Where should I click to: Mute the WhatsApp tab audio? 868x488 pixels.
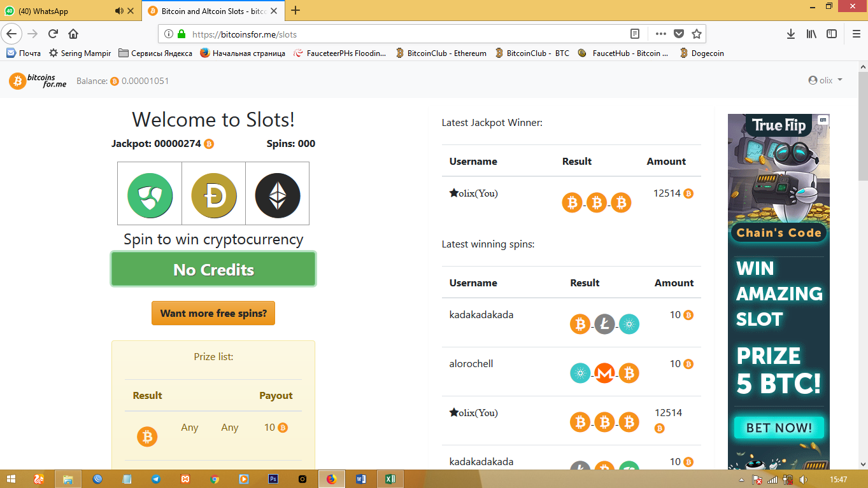[x=119, y=11]
